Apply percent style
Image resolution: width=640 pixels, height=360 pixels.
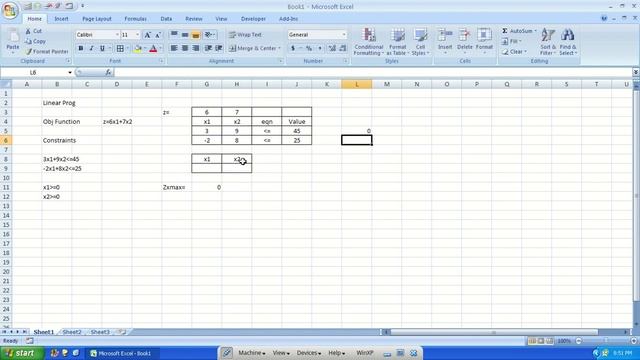309,48
